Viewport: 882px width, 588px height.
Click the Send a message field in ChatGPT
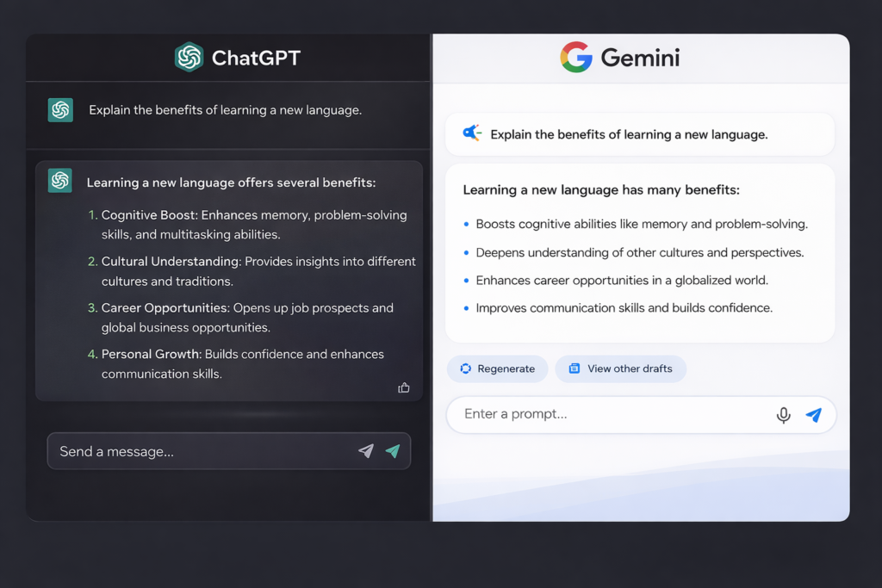(172, 450)
